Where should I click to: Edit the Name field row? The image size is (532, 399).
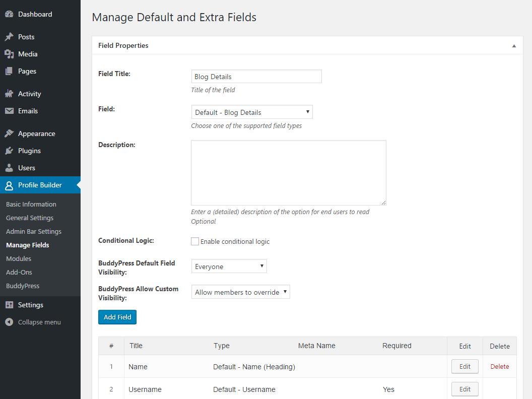pos(465,366)
